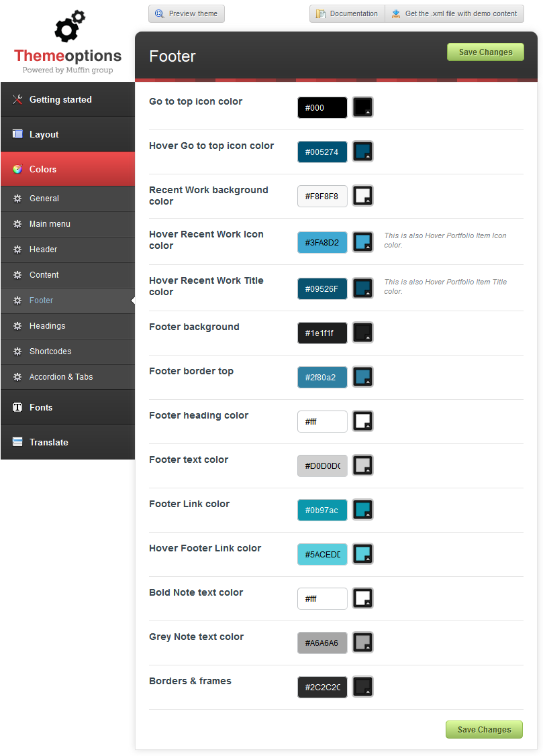Click the Themeoptions gears logo

tap(69, 28)
